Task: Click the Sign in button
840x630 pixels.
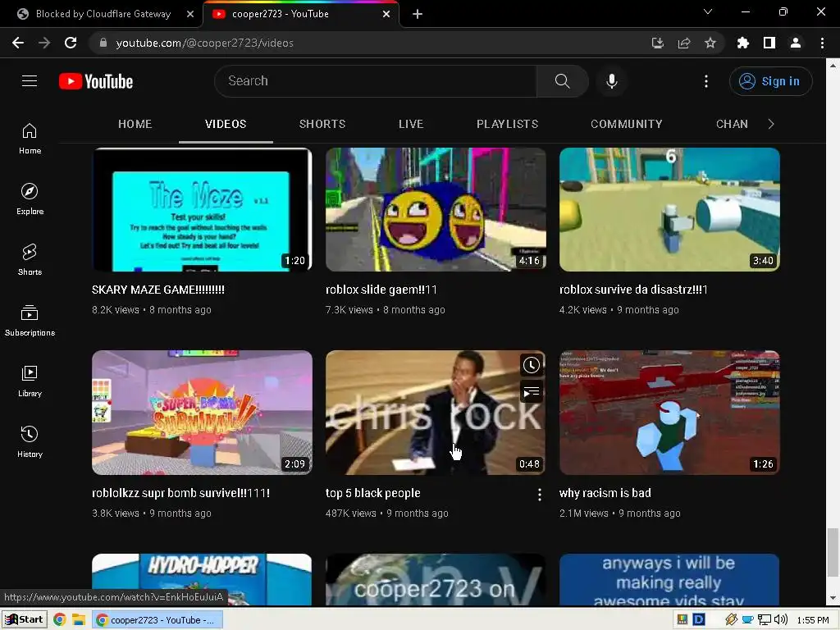Action: [770, 81]
